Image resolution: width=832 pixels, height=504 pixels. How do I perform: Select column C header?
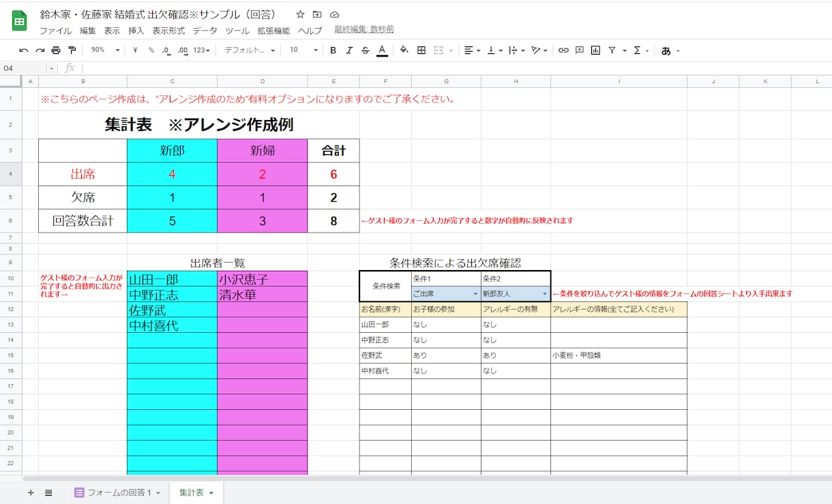pyautogui.click(x=172, y=81)
